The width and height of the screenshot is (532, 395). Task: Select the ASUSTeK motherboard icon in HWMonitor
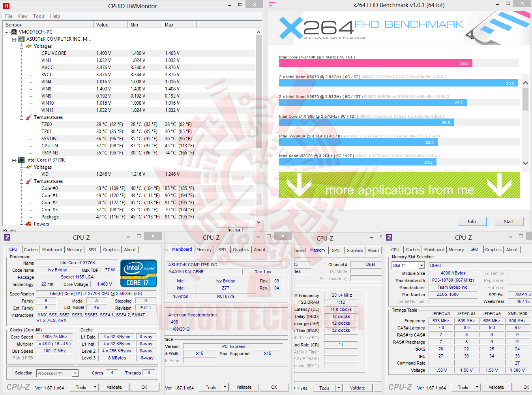(x=22, y=39)
